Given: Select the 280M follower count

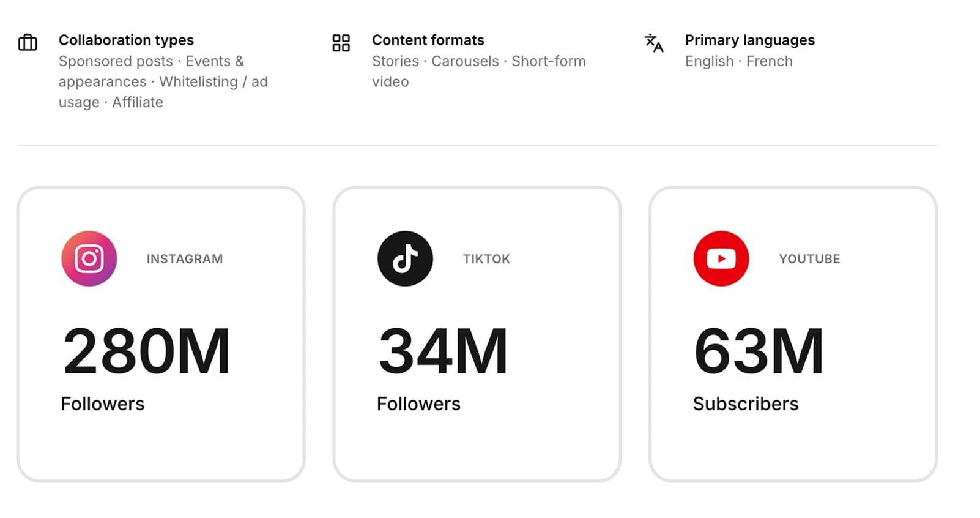Looking at the screenshot, I should pos(147,351).
